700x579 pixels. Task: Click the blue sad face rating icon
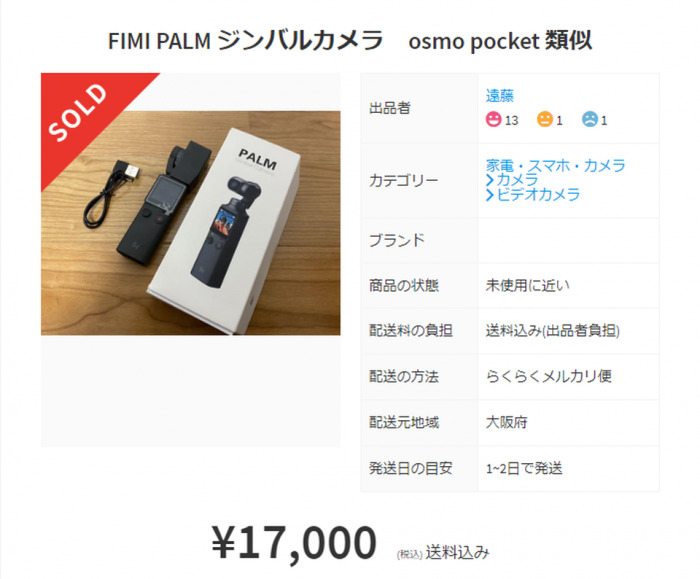click(589, 120)
